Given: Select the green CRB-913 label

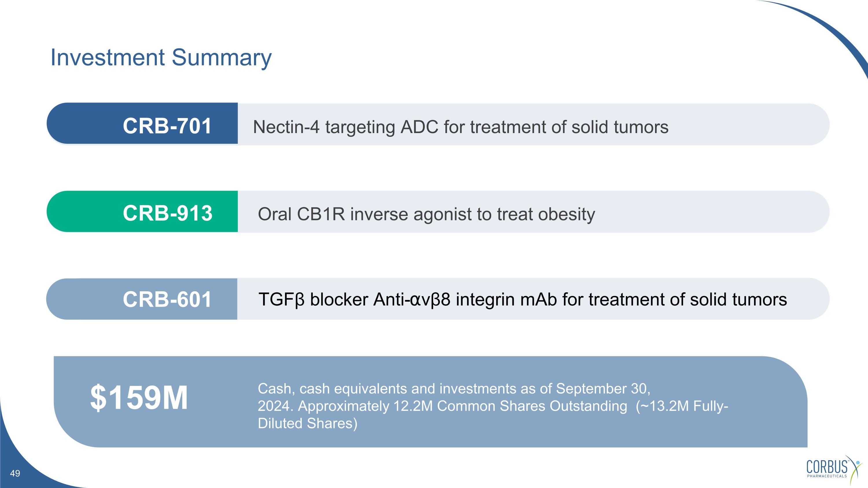Looking at the screenshot, I should [x=142, y=211].
